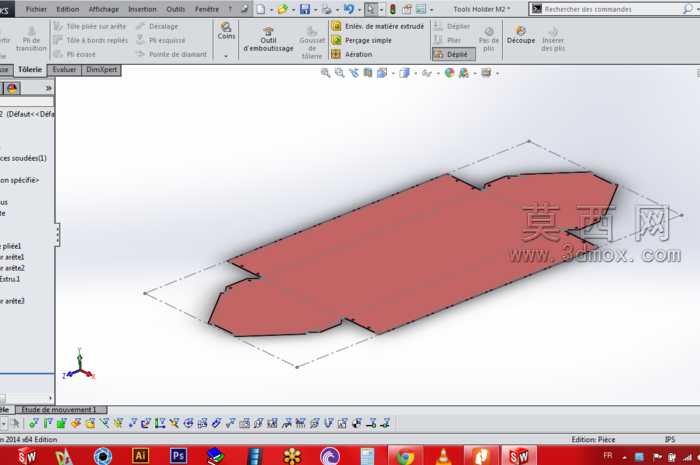
Task: Click Zoom to fit magnifier icon
Action: (325, 73)
